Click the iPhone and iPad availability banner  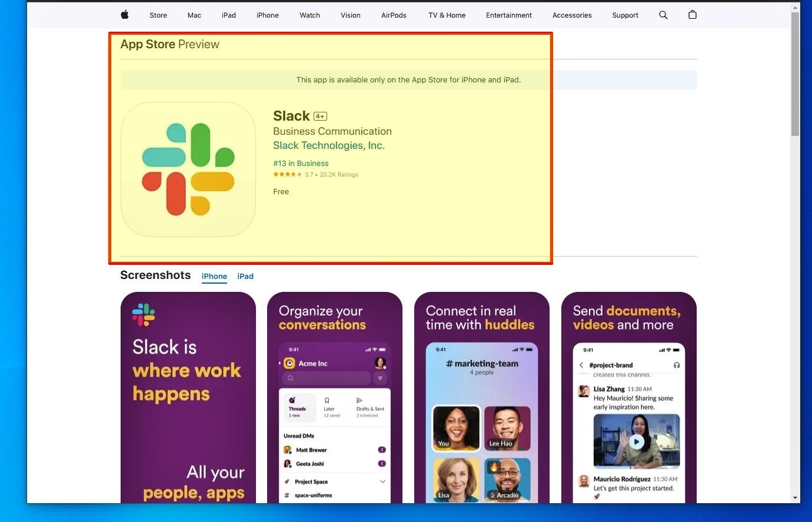[x=408, y=80]
